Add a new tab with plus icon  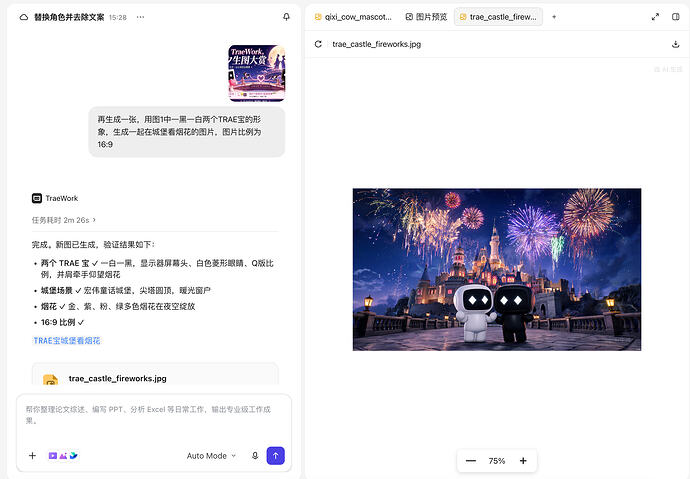coord(554,17)
